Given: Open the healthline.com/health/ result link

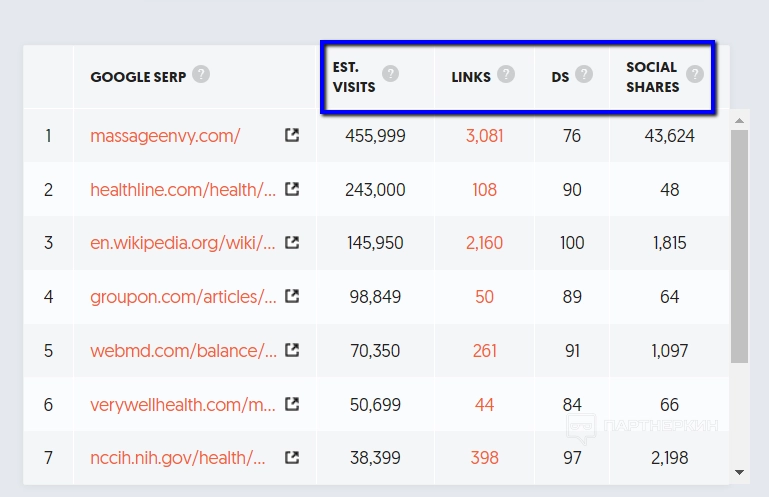Looking at the screenshot, I should click(183, 190).
